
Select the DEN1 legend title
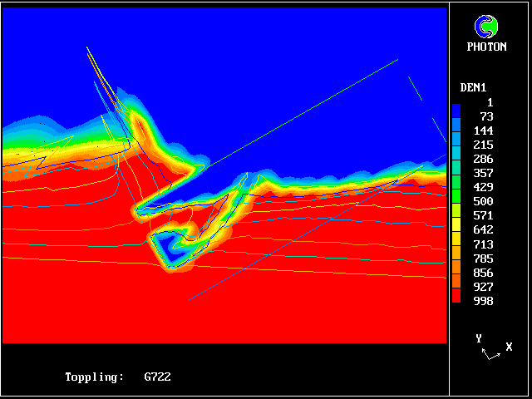point(474,87)
